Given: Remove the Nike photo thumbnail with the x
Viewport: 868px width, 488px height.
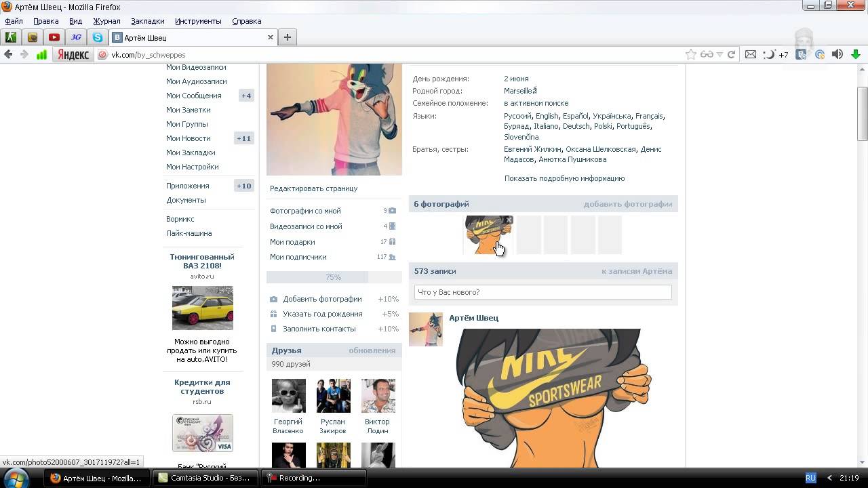Looking at the screenshot, I should click(509, 220).
